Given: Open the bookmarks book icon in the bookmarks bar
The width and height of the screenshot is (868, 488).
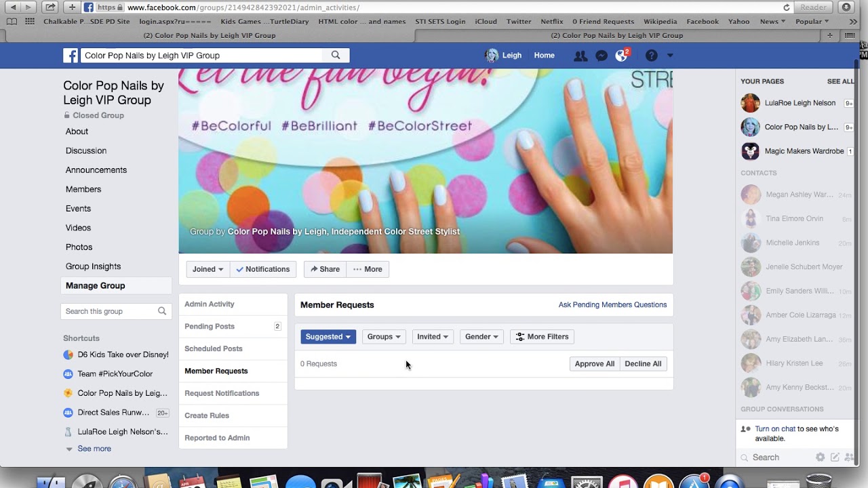Looking at the screenshot, I should pos(12,22).
